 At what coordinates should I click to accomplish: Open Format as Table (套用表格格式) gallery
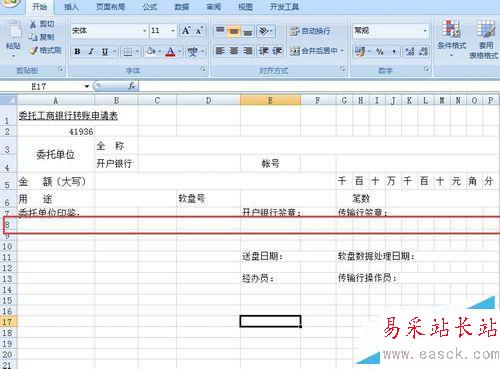point(485,39)
